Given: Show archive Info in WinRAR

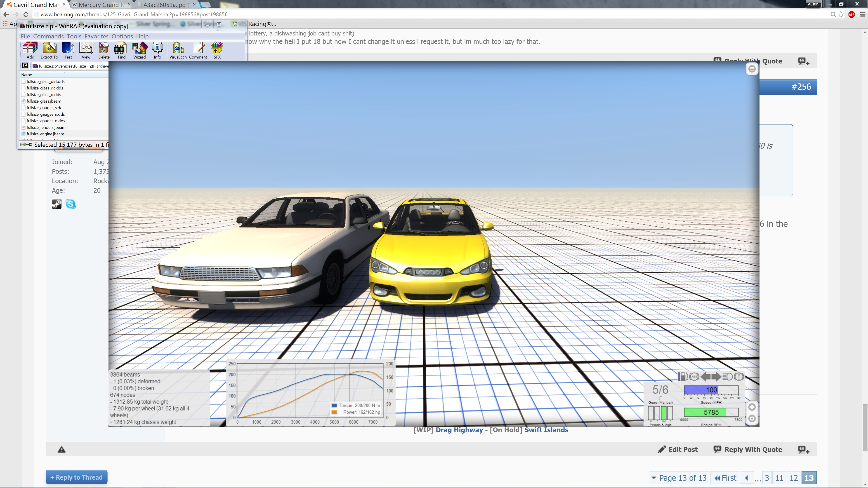Looking at the screenshot, I should pyautogui.click(x=157, y=50).
